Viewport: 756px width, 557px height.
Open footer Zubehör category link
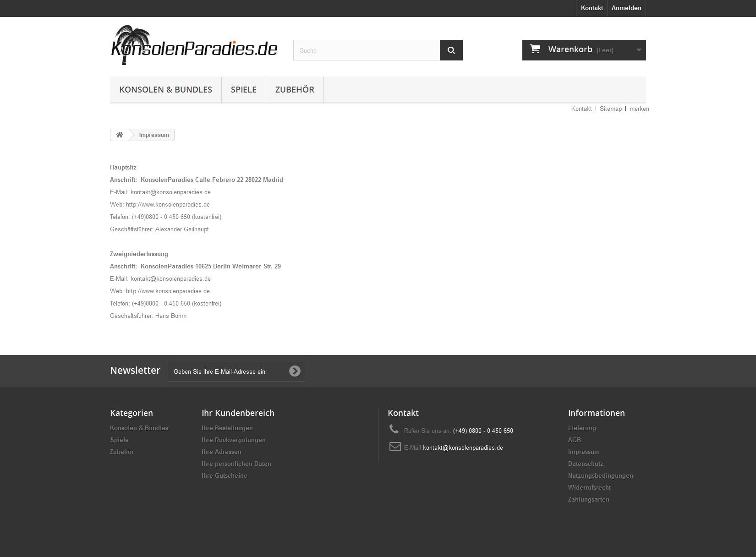122,452
